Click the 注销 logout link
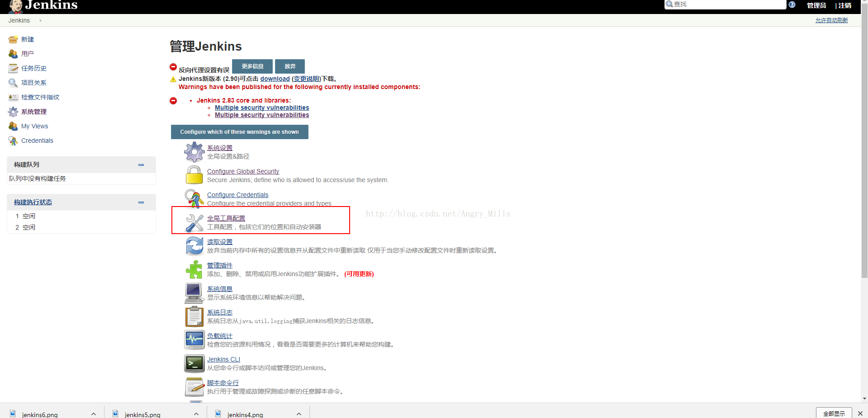The width and height of the screenshot is (868, 418). (x=845, y=5)
